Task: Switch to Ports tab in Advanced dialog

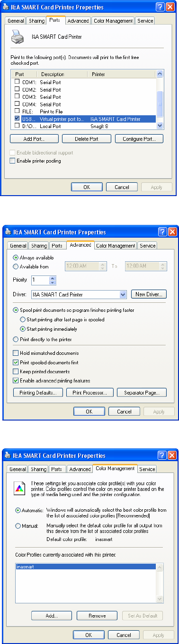Action: 57,246
